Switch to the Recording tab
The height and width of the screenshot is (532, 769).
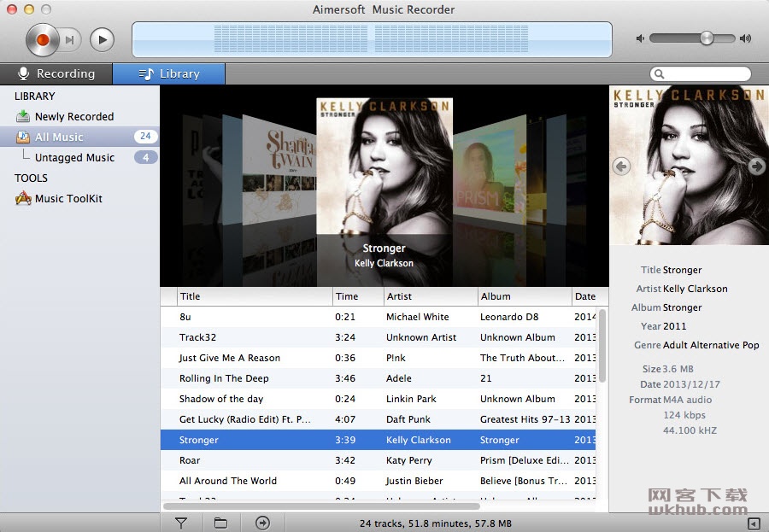[56, 73]
